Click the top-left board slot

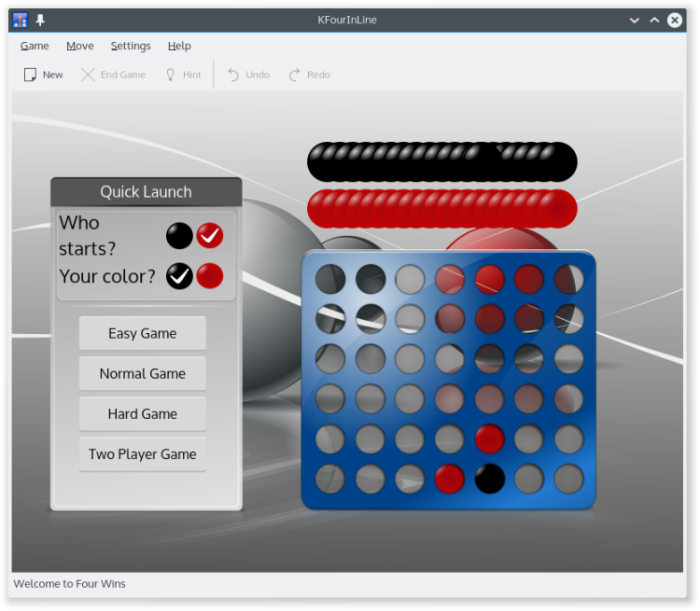pos(330,279)
